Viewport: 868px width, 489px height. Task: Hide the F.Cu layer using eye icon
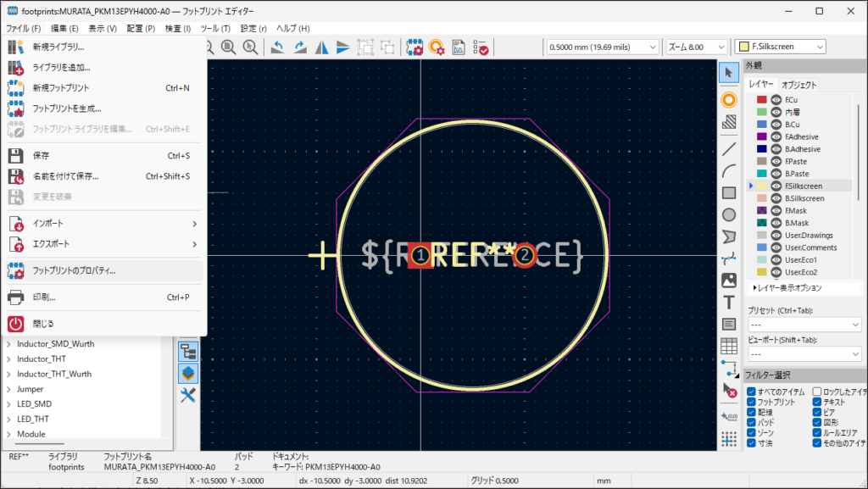tap(775, 100)
